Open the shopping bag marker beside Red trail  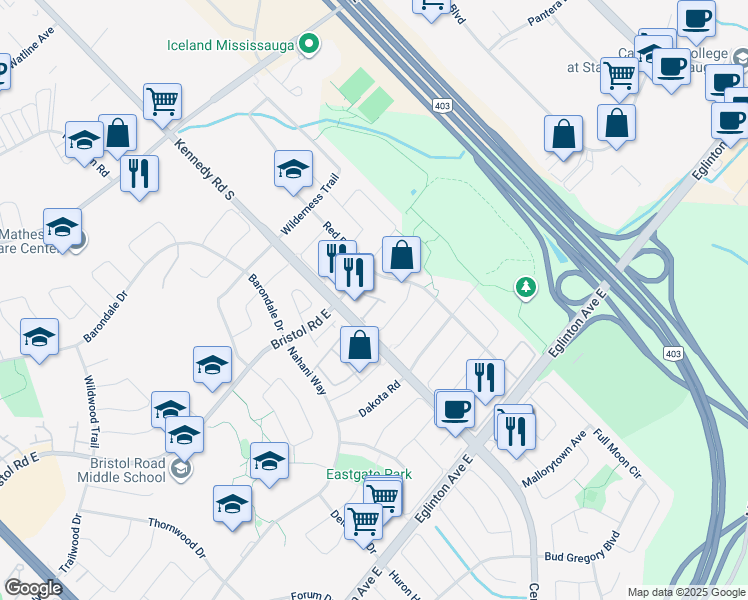402,258
